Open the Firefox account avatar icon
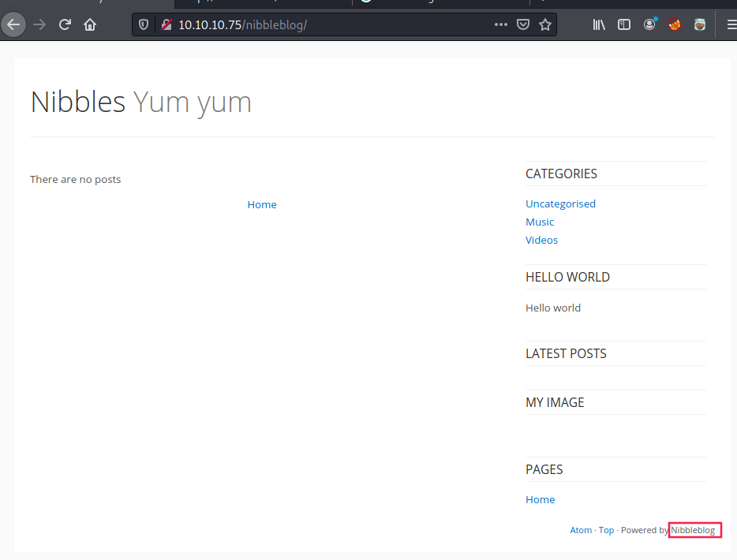 coord(649,24)
